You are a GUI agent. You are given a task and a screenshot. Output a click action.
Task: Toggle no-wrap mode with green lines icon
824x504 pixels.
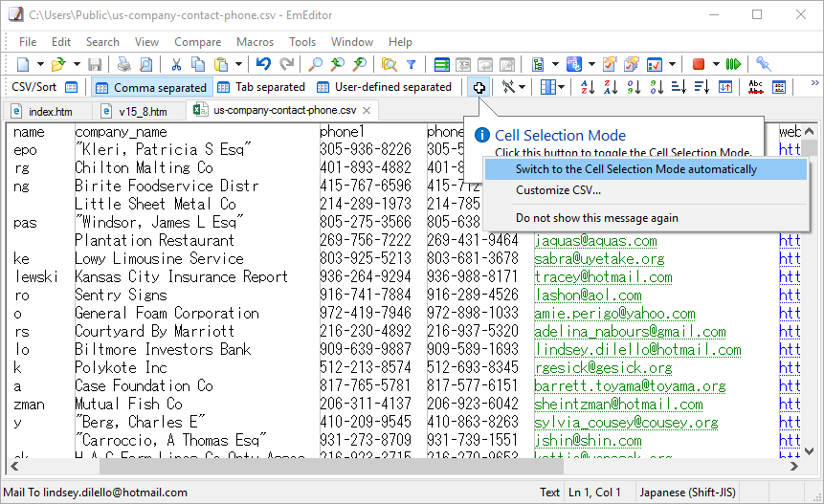441,65
